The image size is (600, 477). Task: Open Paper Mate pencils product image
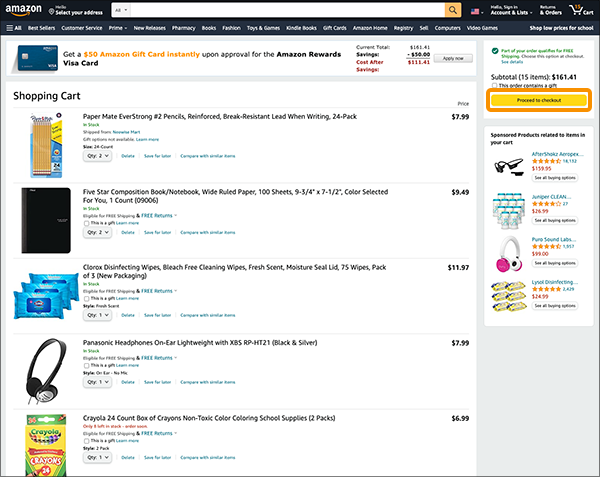(x=46, y=145)
